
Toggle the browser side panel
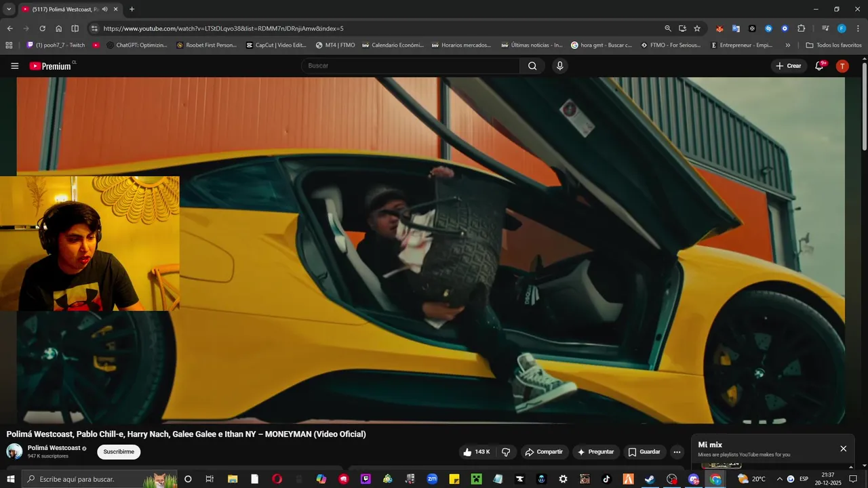tap(75, 28)
